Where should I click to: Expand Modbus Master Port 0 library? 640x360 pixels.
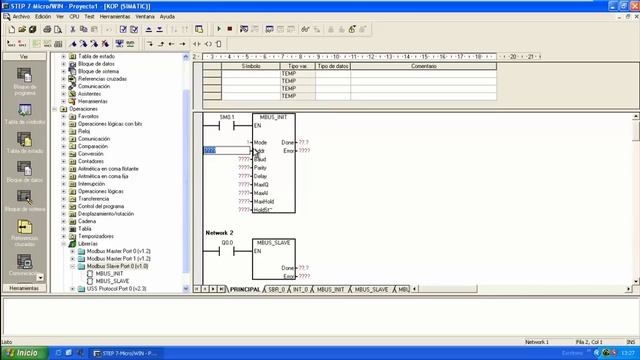click(x=72, y=251)
